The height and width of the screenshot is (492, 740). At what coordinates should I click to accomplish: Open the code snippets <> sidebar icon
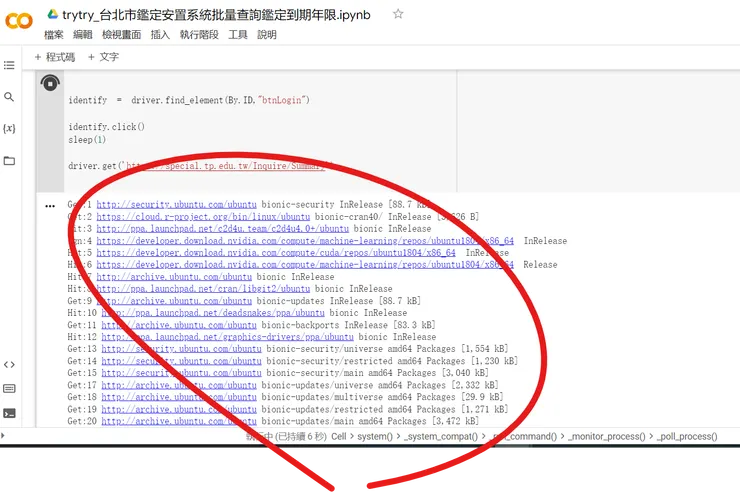coord(9,365)
